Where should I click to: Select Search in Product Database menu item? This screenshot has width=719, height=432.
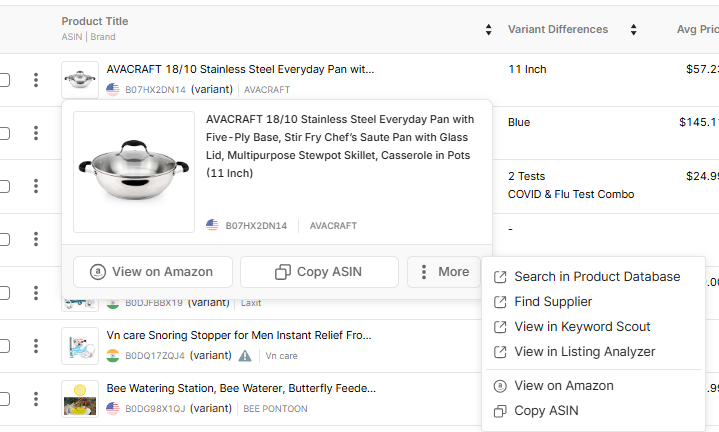[593, 277]
